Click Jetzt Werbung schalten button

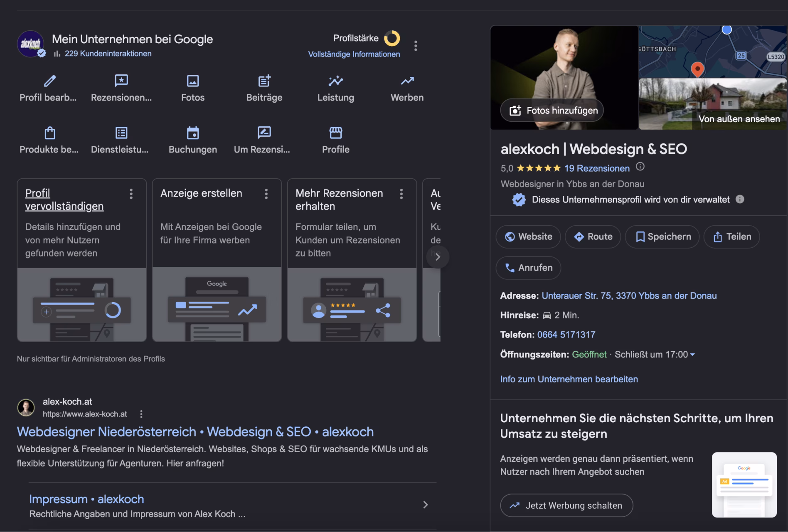[x=566, y=505]
